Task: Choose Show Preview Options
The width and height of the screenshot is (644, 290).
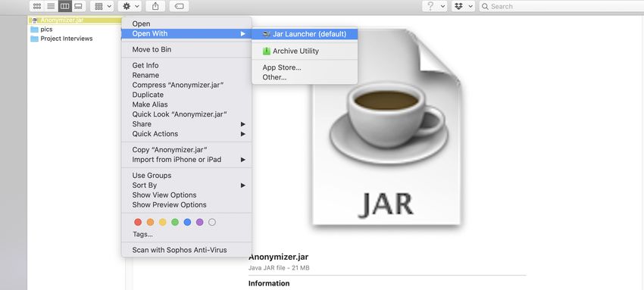Action: 186,204
